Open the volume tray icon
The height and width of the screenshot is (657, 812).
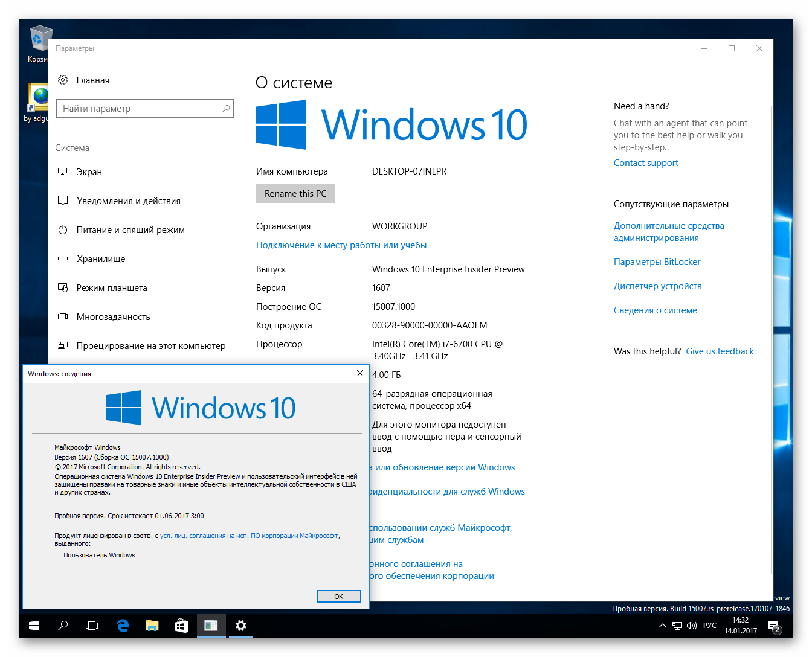[692, 626]
